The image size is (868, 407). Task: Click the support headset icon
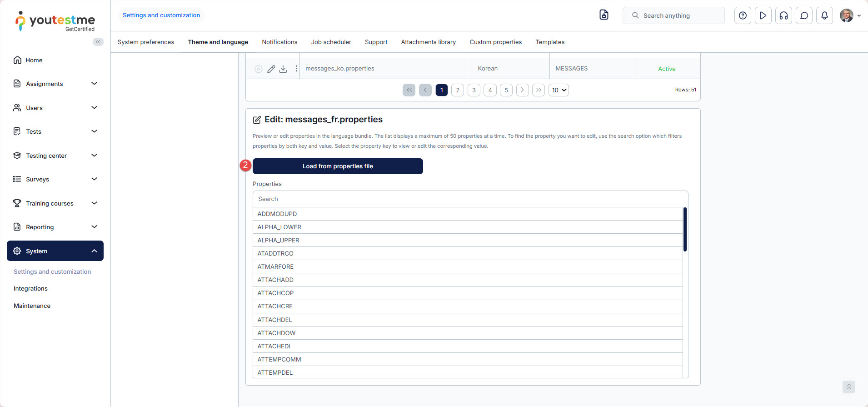[x=783, y=15]
